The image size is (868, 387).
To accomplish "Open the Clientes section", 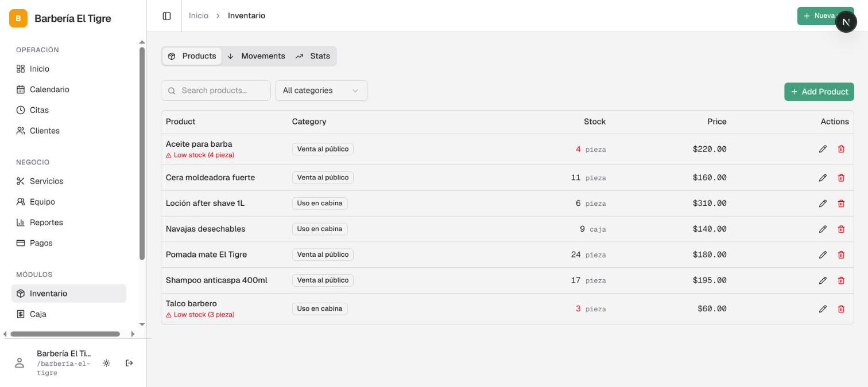I will coord(69,131).
